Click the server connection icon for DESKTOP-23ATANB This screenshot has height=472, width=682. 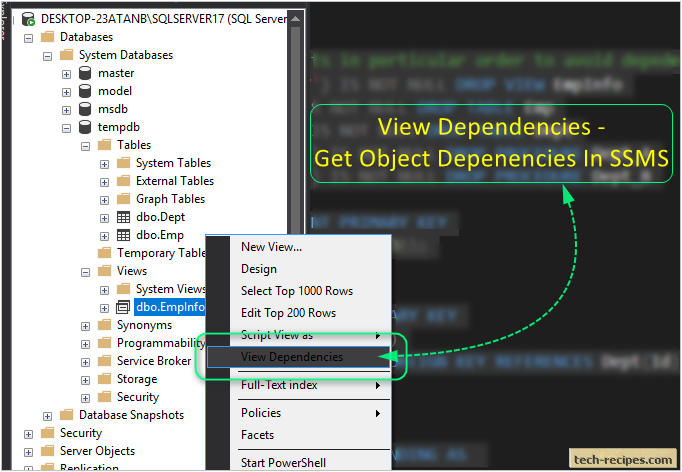tap(29, 19)
